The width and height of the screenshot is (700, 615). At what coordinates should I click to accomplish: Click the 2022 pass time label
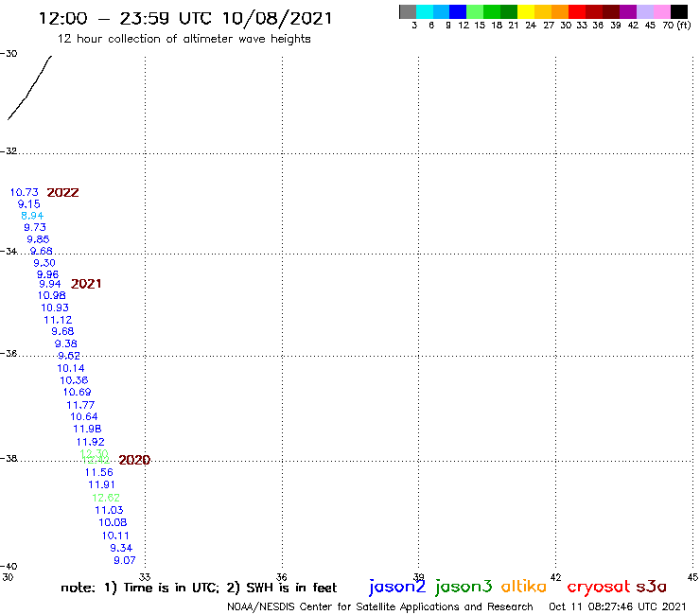63,192
